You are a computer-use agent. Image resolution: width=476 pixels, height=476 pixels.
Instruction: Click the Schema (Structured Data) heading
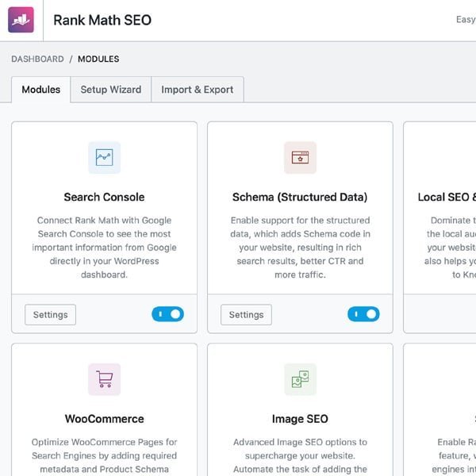(x=300, y=197)
